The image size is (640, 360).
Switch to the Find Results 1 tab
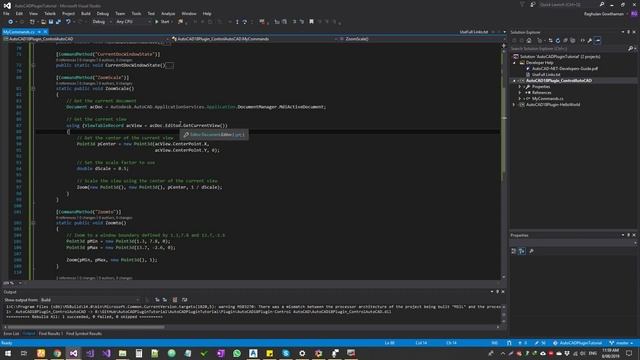(x=51, y=334)
